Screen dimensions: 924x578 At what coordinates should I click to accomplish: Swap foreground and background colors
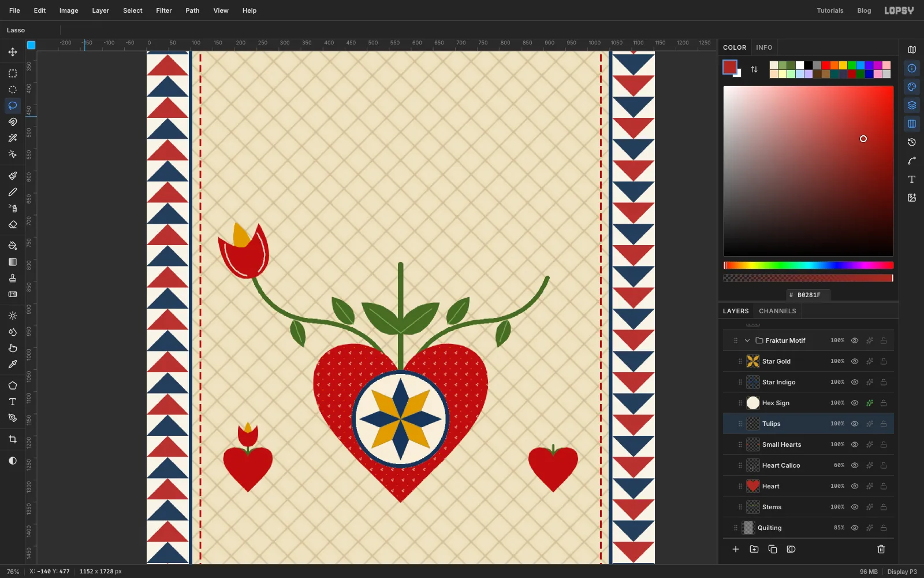point(754,69)
